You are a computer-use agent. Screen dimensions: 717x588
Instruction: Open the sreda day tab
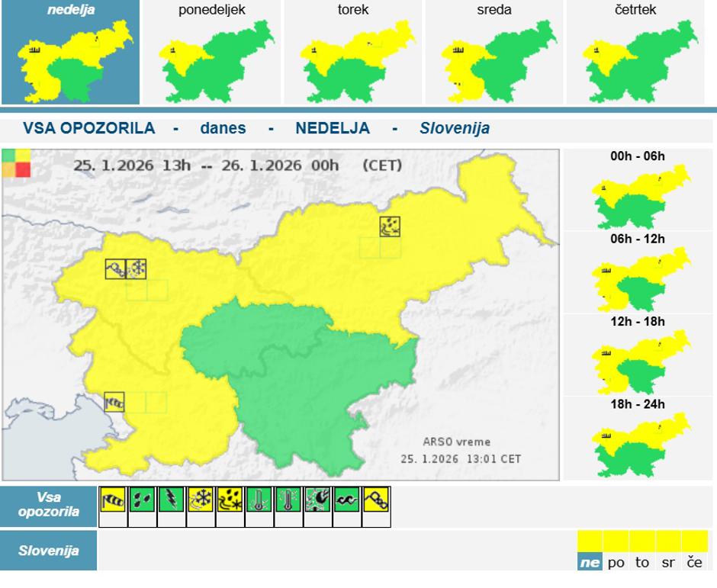coord(494,53)
